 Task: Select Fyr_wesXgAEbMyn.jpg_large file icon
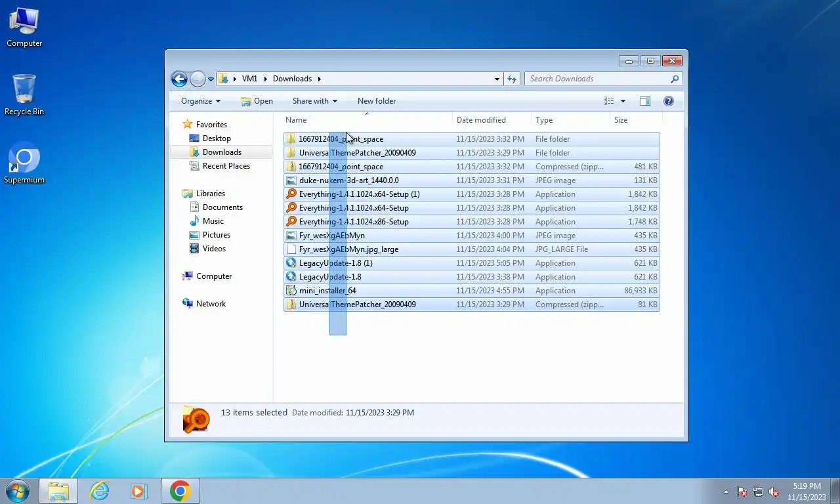[x=291, y=249]
